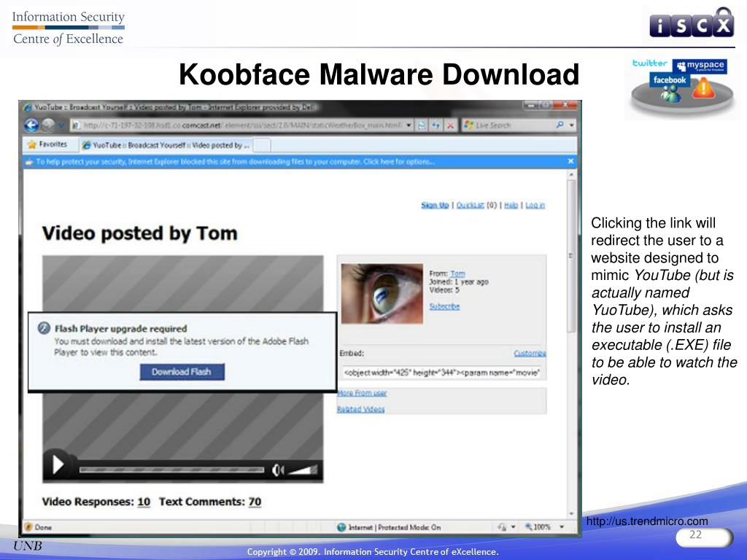747x560 pixels.
Task: Open the recent pages dropdown beside Forward
Action: tap(61, 125)
